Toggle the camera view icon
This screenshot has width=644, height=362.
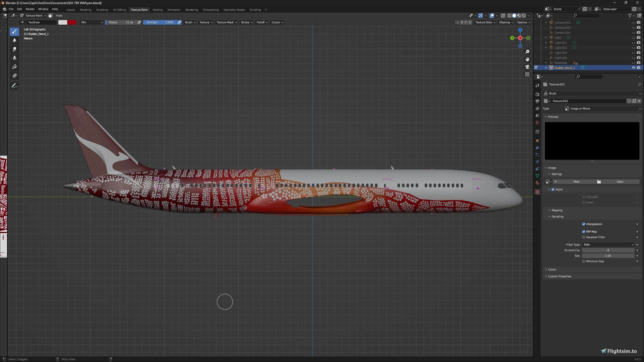(x=527, y=67)
